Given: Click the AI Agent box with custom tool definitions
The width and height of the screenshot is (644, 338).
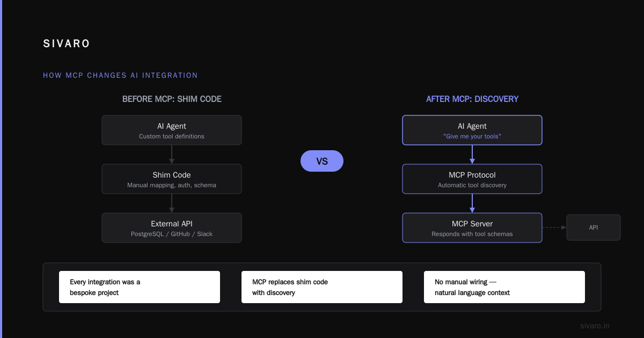Looking at the screenshot, I should 172,130.
